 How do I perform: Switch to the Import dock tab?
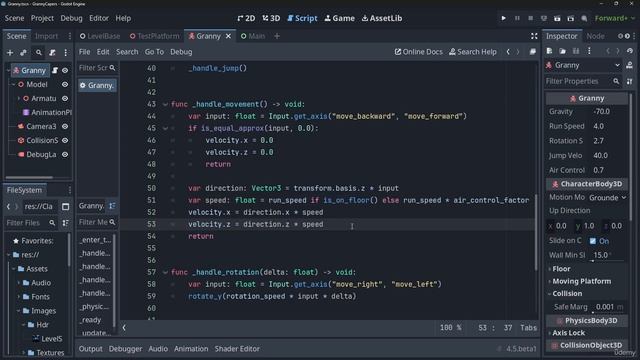click(46, 36)
